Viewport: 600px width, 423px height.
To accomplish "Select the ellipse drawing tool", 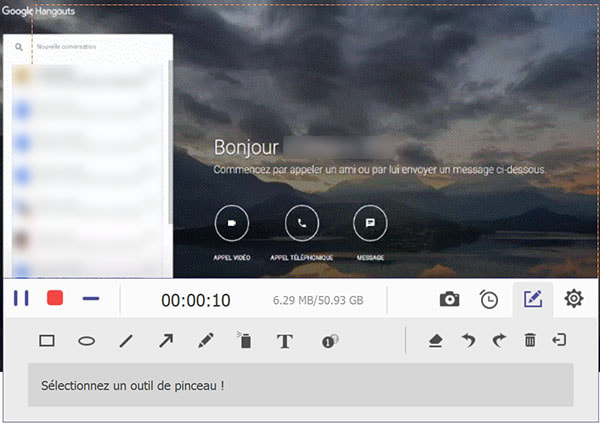I will click(x=87, y=341).
